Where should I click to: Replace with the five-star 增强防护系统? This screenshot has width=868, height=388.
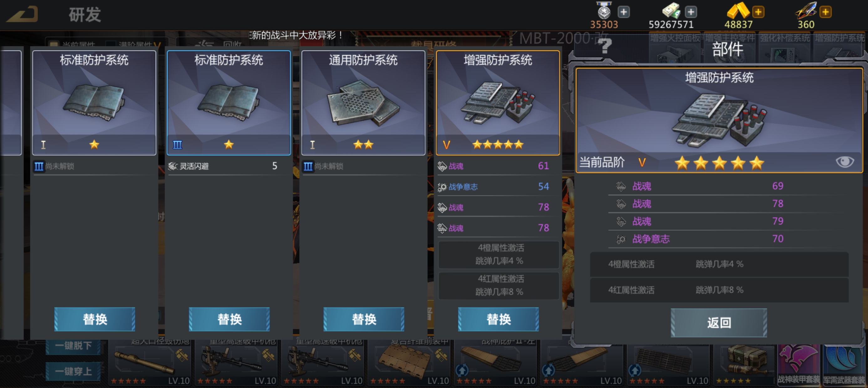(x=499, y=319)
